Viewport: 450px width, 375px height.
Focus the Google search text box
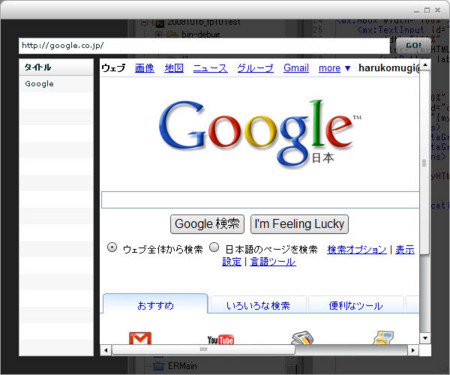(260, 200)
